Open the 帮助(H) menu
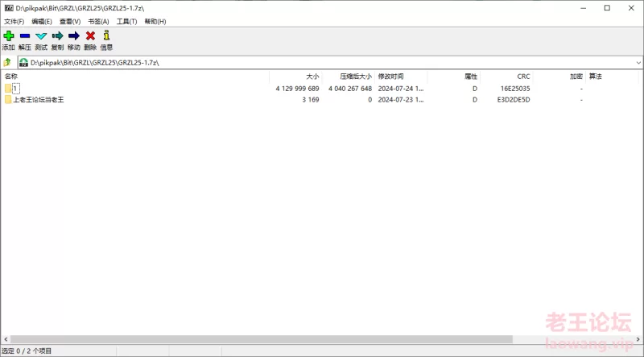 point(155,22)
